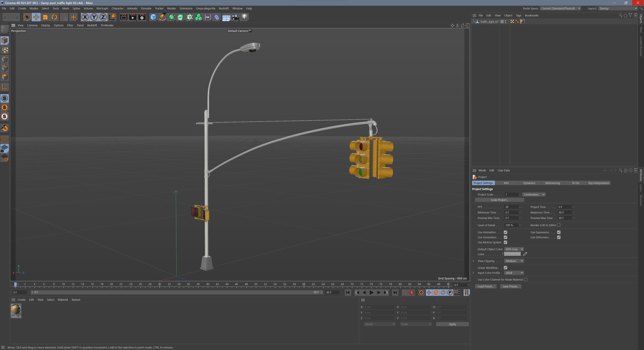
Task: Switch to the Key Interpolation tab
Action: (x=599, y=183)
